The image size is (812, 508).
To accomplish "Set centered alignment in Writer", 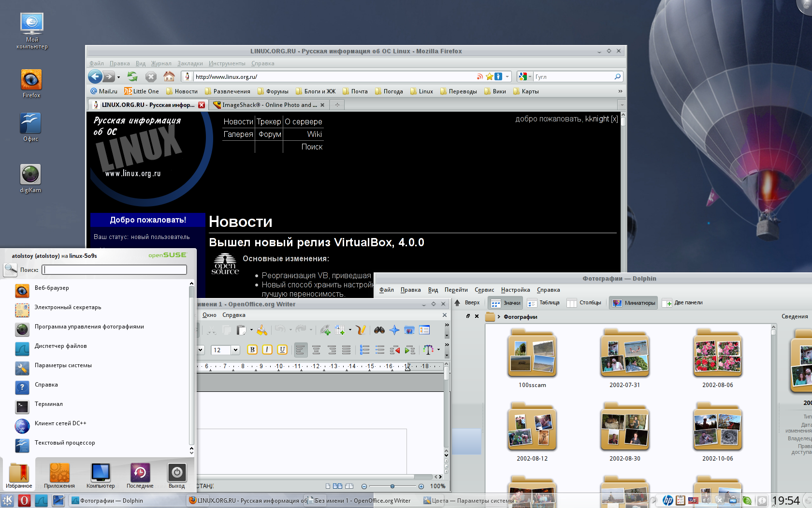I will 316,349.
